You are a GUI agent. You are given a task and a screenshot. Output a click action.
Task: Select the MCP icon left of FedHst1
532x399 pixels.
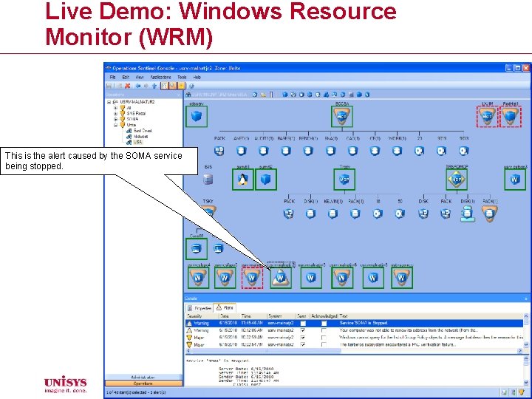[487, 117]
